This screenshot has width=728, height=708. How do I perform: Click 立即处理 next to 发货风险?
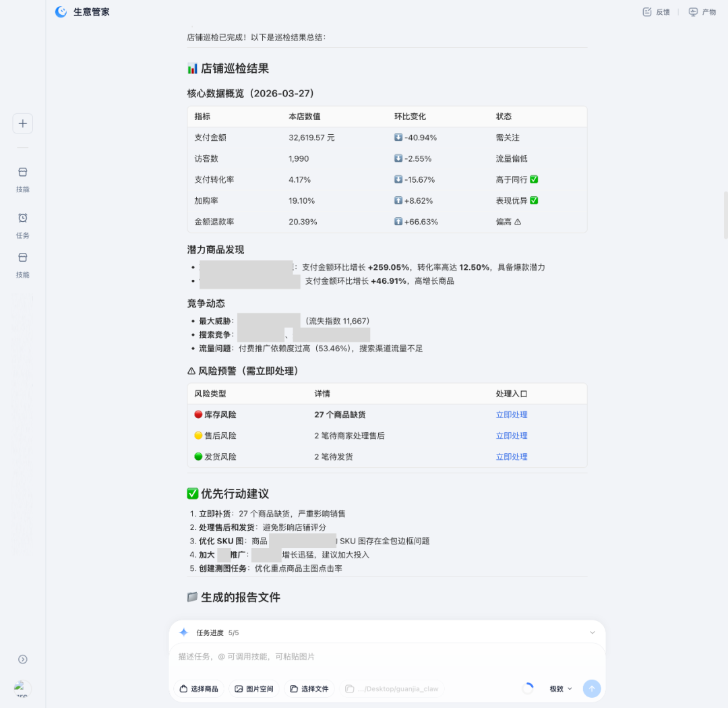tap(512, 456)
